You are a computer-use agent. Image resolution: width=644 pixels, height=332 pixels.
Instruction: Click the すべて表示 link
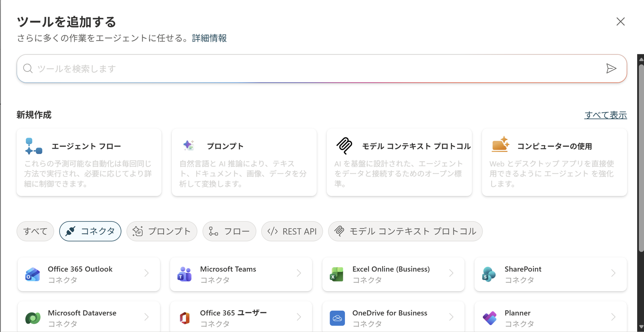606,115
